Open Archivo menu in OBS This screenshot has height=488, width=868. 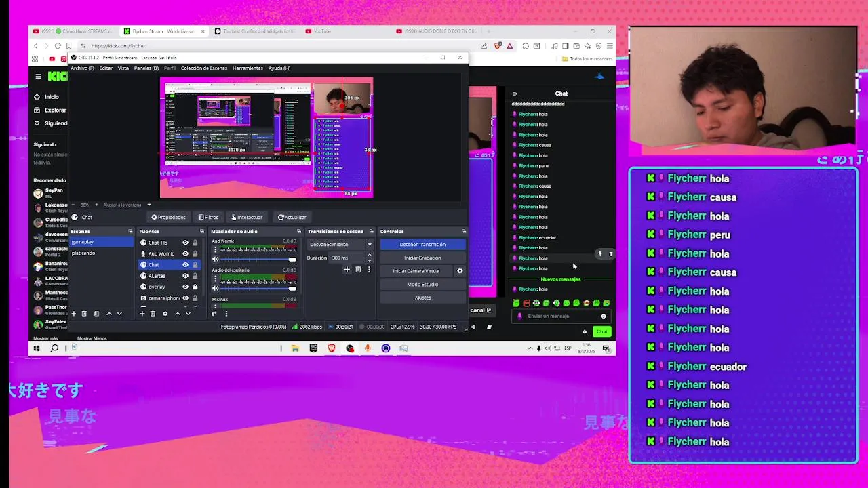tap(82, 68)
